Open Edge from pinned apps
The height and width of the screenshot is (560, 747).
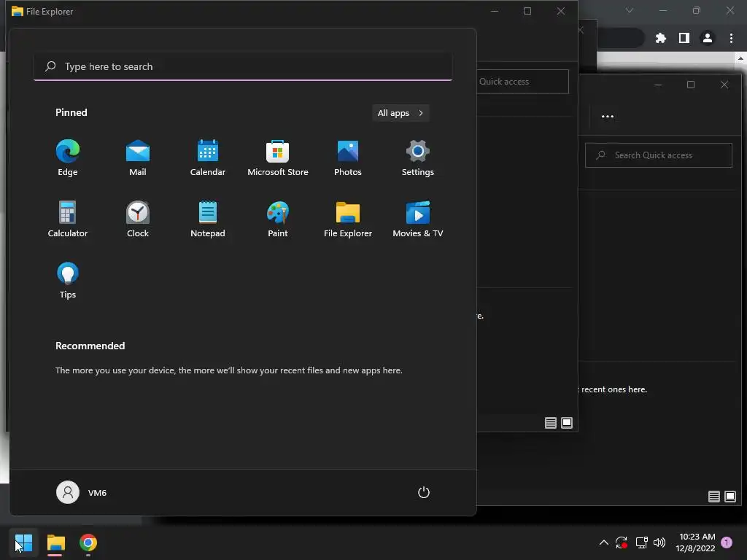[68, 158]
